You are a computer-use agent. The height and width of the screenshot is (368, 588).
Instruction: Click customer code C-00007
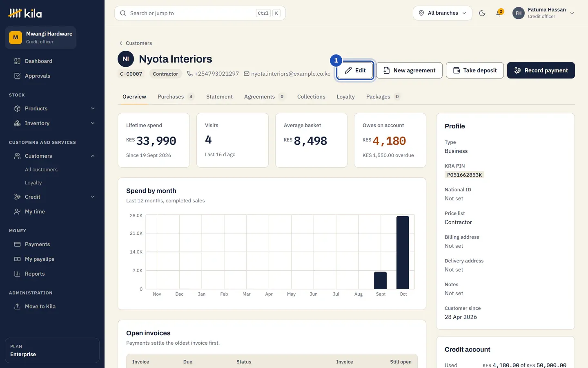tap(131, 74)
